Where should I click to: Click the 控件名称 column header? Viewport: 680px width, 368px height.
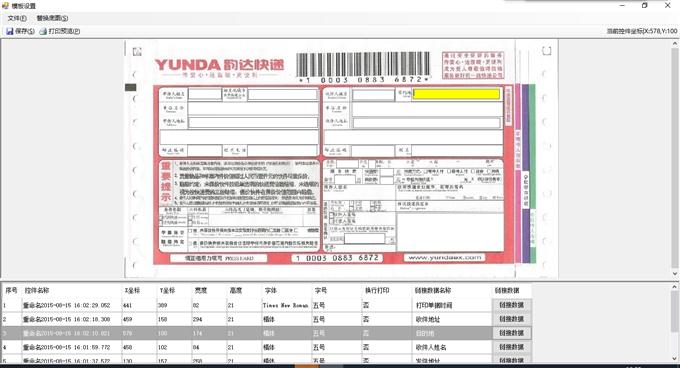pyautogui.click(x=37, y=290)
